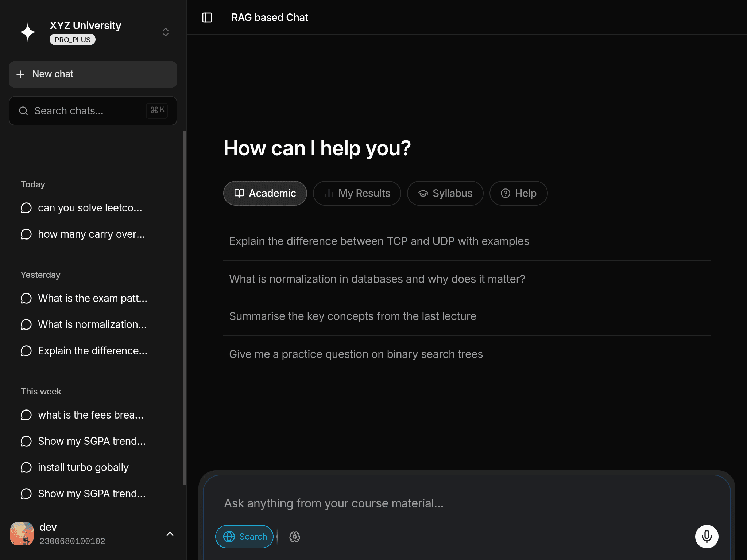Click the XYZ University sparkle logo
The height and width of the screenshot is (560, 747).
pos(28,32)
